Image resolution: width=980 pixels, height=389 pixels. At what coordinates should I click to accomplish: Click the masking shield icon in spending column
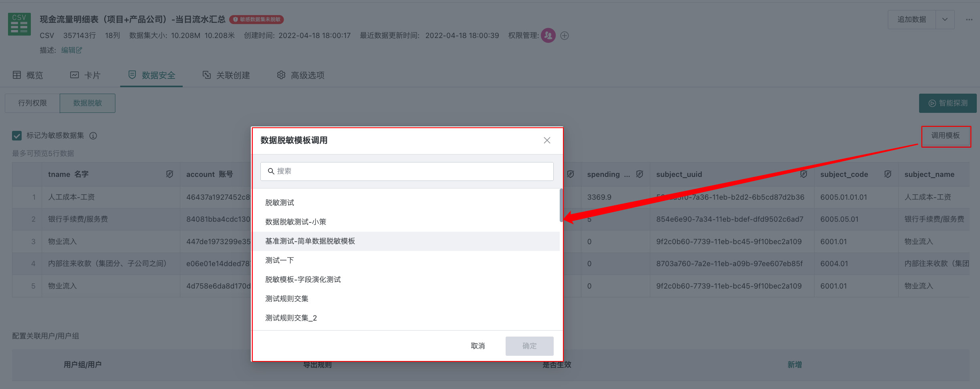point(639,174)
